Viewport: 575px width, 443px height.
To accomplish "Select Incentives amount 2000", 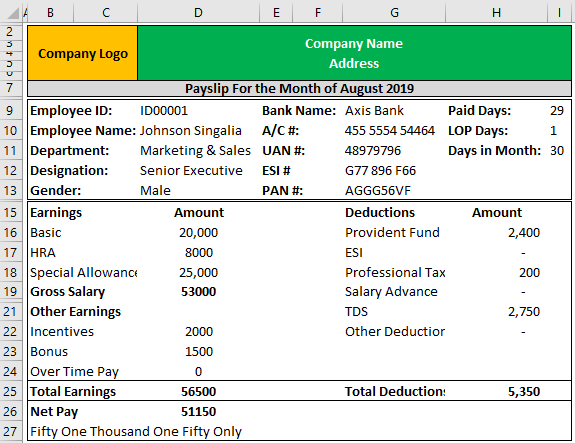I will 198,332.
